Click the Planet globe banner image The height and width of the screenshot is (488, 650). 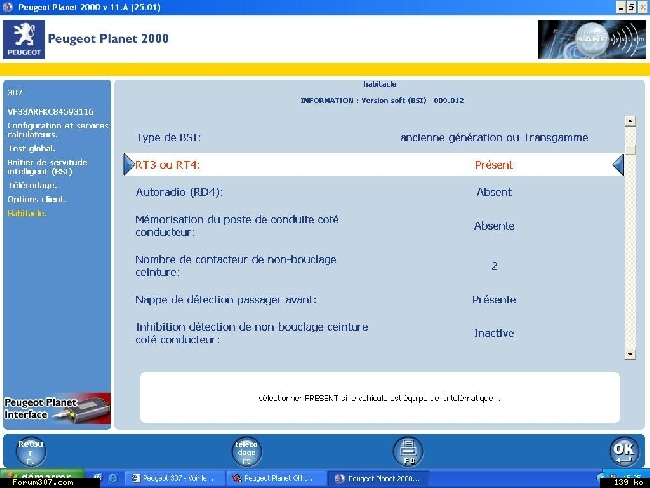(592, 39)
